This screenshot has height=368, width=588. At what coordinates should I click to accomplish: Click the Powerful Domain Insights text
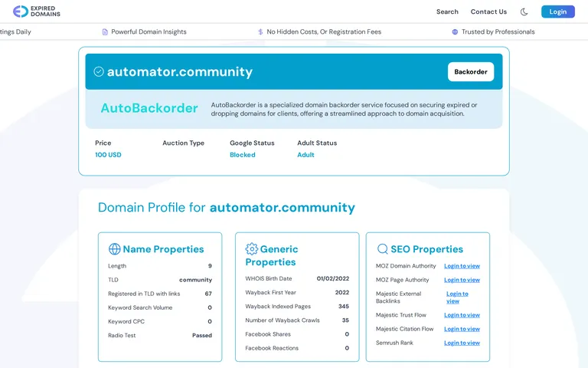pos(149,32)
